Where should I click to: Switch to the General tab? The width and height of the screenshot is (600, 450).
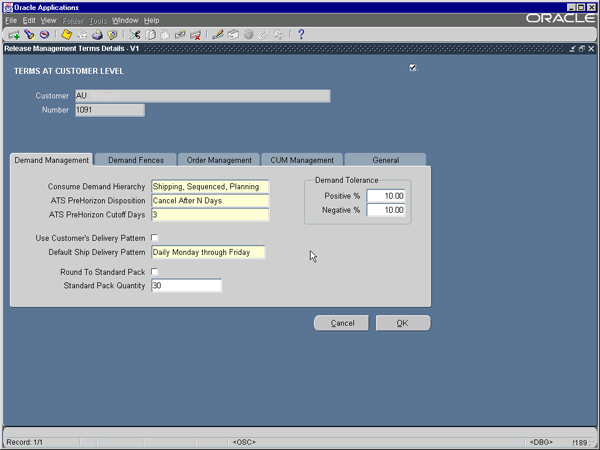(x=385, y=160)
